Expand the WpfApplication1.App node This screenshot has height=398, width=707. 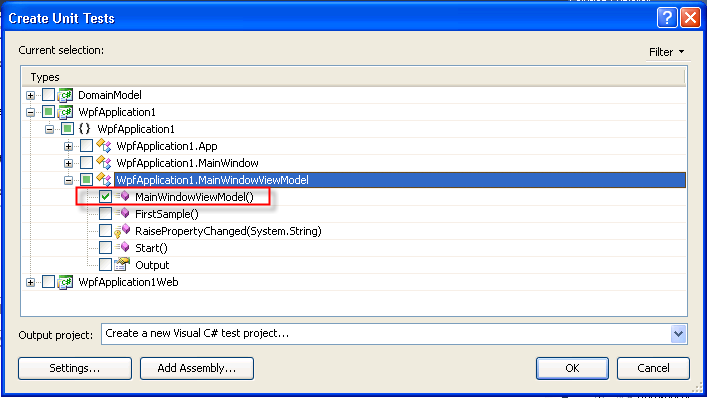coord(68,146)
